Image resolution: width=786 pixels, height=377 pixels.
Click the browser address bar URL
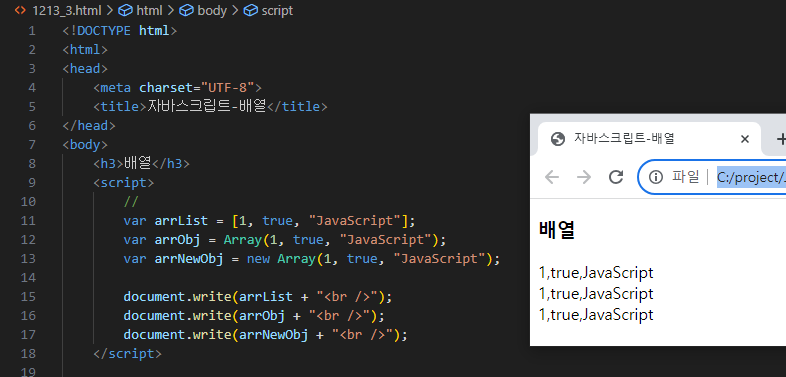pos(751,177)
